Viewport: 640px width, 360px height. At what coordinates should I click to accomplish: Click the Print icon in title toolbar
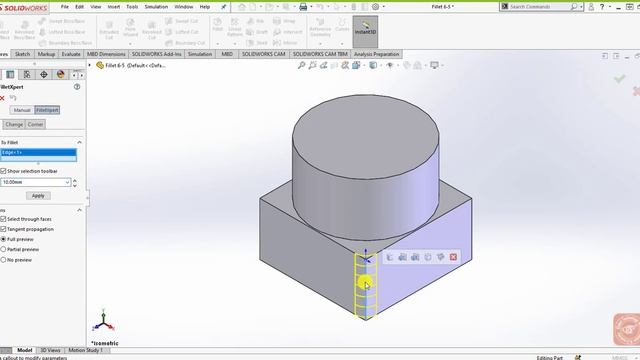[x=303, y=7]
